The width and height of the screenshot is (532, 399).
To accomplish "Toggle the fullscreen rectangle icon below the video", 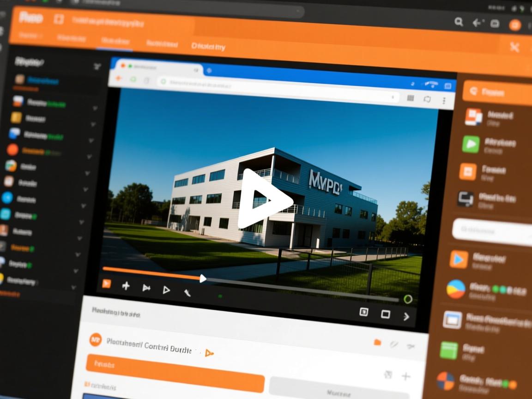I will (385, 314).
